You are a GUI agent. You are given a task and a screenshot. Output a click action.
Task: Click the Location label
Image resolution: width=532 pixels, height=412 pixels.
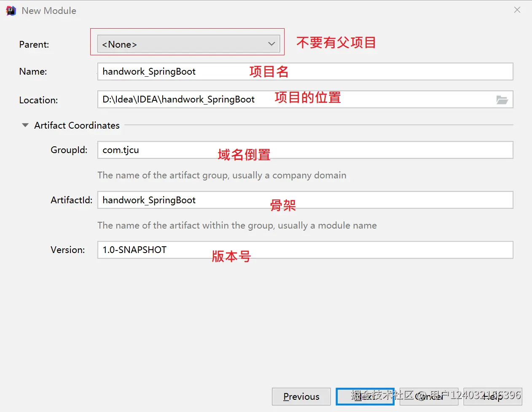point(38,100)
